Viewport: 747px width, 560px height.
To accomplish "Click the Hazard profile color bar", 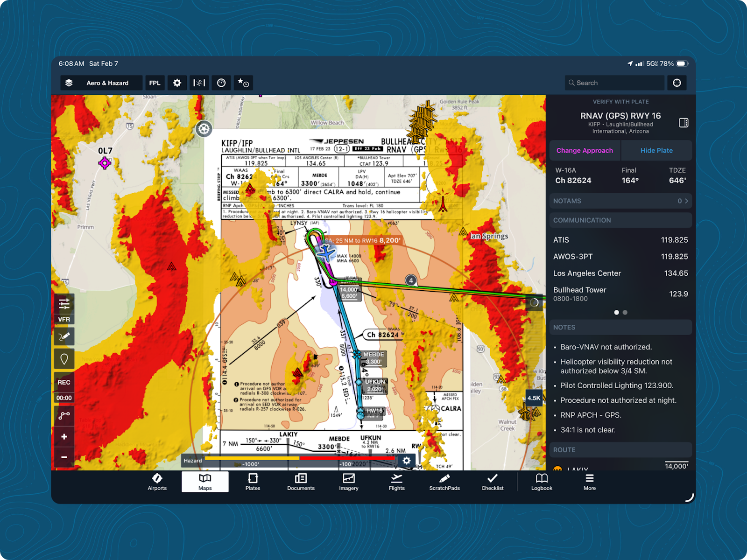I will (x=300, y=459).
